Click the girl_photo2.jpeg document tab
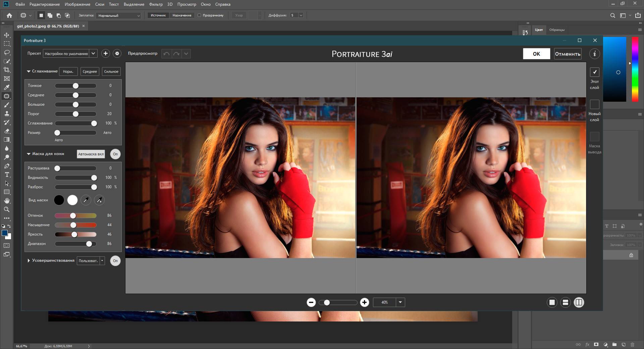The image size is (644, 349). (48, 26)
